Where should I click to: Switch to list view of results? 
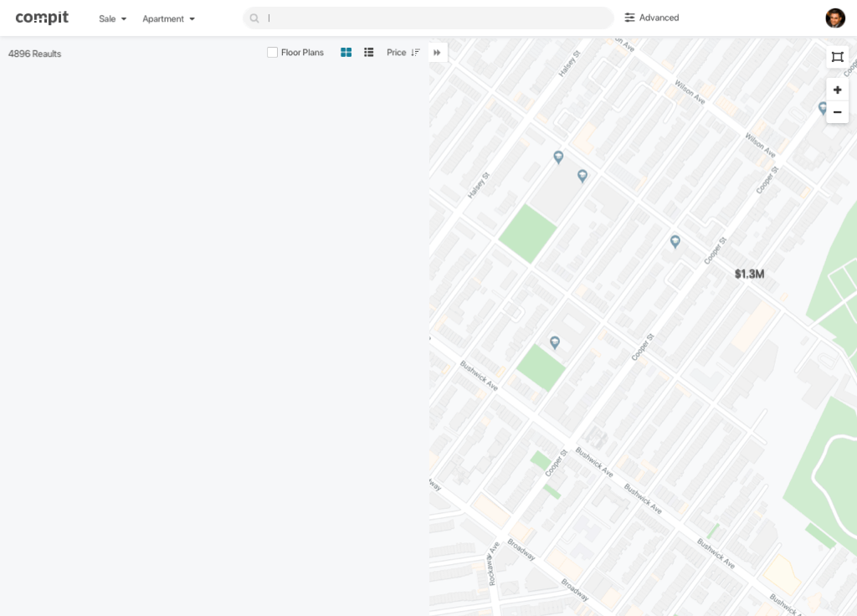point(368,52)
